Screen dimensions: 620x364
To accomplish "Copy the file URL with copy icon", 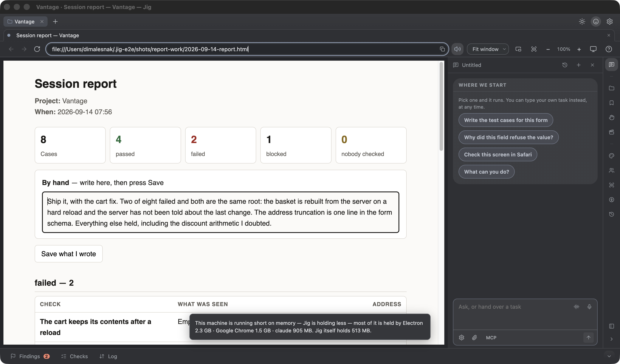I will coord(442,49).
